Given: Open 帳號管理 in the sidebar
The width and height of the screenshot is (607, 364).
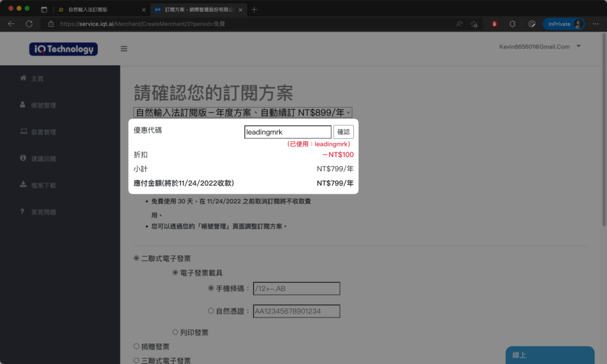Looking at the screenshot, I should tap(43, 106).
